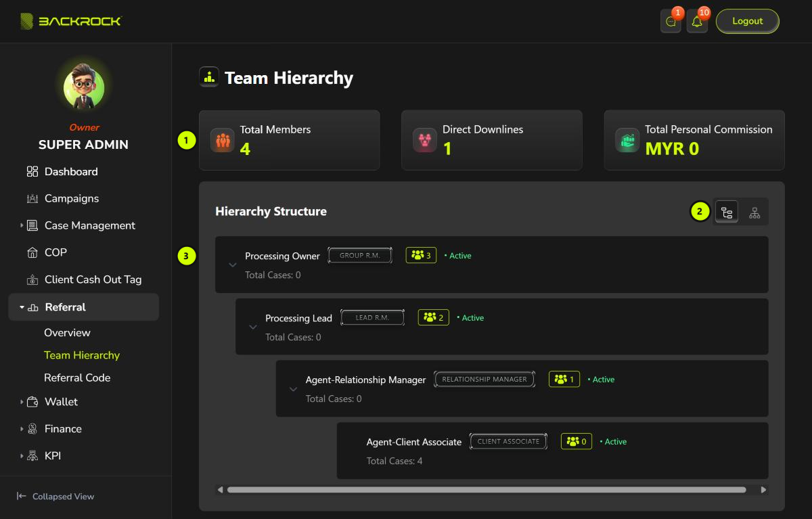Click the RELATIONSHIP MANAGER role badge
The width and height of the screenshot is (812, 519).
point(484,380)
